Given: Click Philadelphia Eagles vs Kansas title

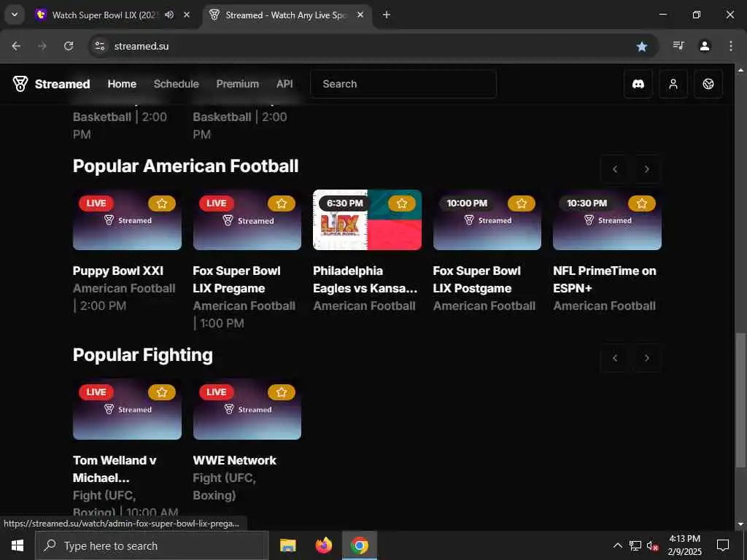Looking at the screenshot, I should coord(365,279).
